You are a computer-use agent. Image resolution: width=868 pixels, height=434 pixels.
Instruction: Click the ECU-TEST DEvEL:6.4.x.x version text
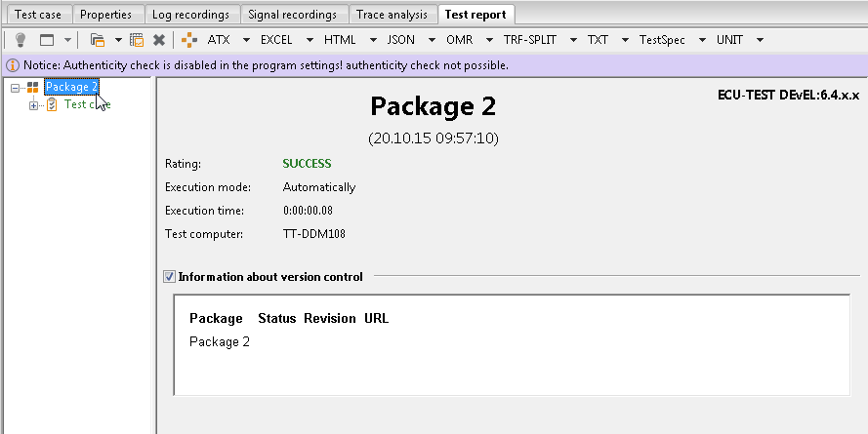(788, 95)
